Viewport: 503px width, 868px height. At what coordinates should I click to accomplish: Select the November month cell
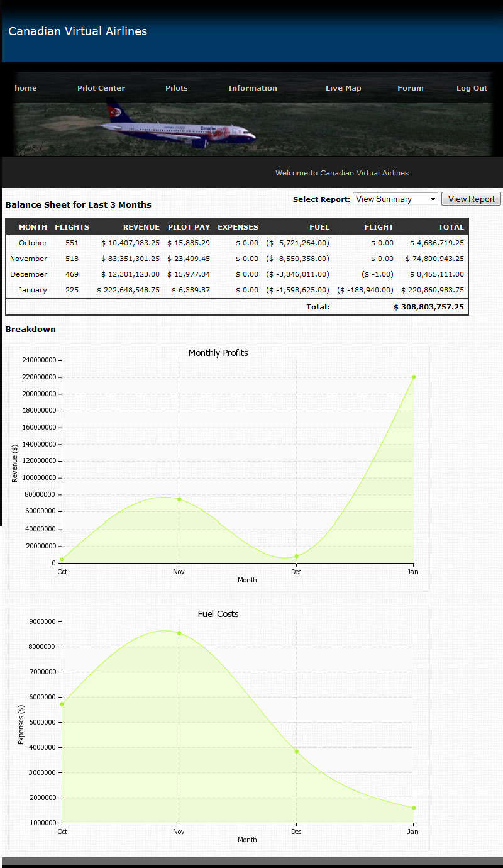28,259
